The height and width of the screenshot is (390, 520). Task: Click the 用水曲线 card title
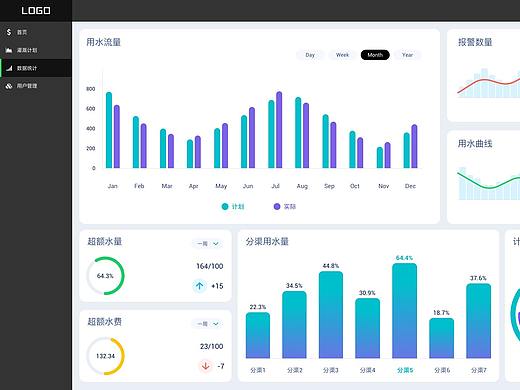475,144
